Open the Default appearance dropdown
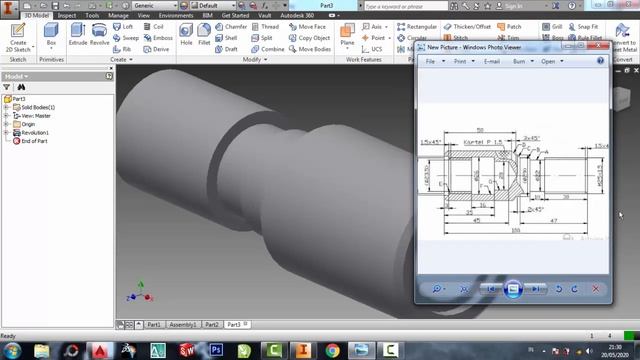 [213, 6]
